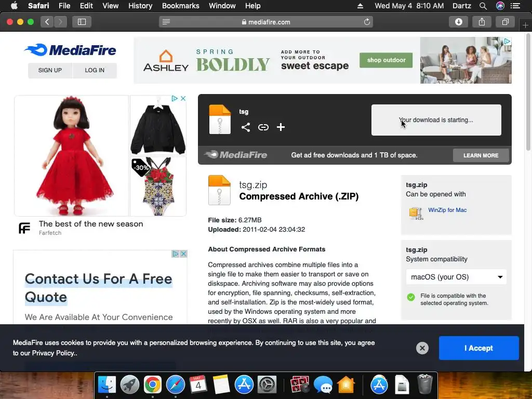This screenshot has height=399, width=532.
Task: Go forward with Safari forward arrow
Action: coord(60,22)
